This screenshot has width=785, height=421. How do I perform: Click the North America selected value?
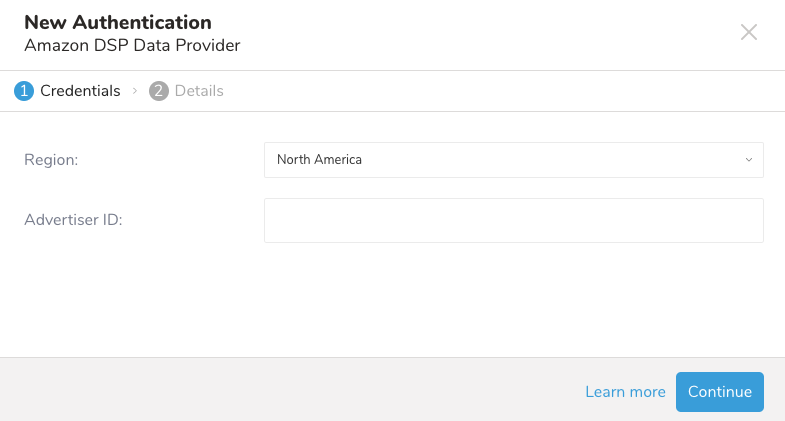pyautogui.click(x=320, y=160)
